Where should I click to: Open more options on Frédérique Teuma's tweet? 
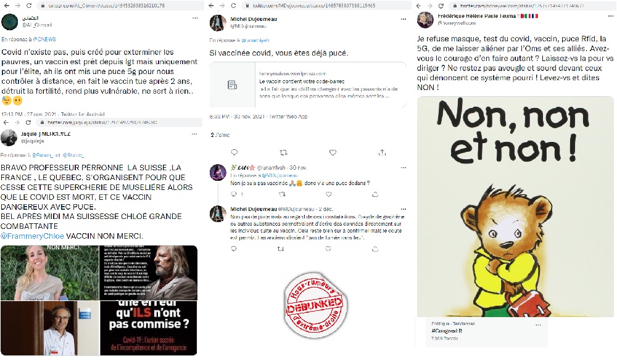point(611,16)
